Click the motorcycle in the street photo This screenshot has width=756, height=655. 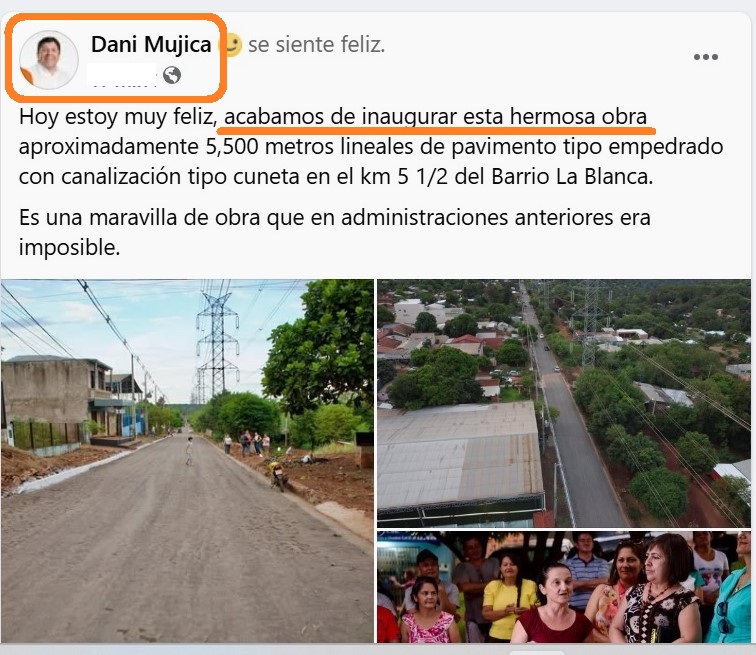tap(278, 473)
